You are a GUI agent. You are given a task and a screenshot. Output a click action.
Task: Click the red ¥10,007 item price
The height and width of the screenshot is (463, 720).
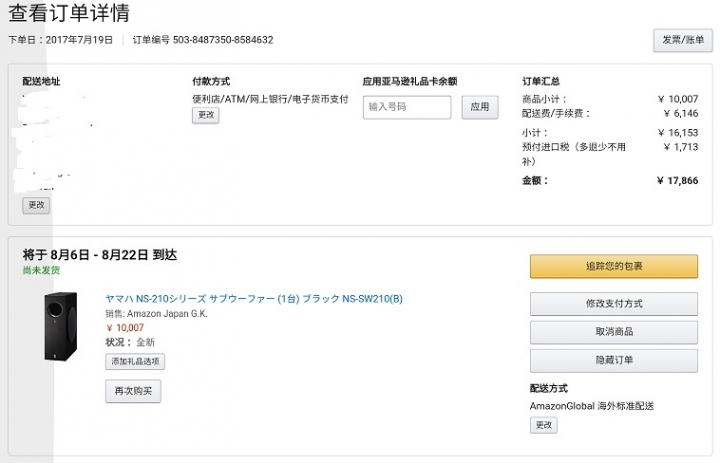125,328
